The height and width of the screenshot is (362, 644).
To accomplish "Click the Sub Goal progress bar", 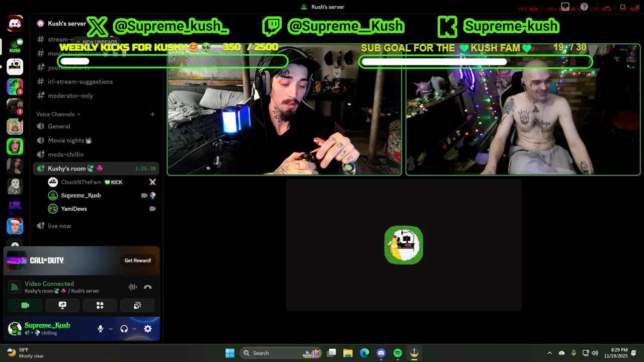I will (475, 62).
